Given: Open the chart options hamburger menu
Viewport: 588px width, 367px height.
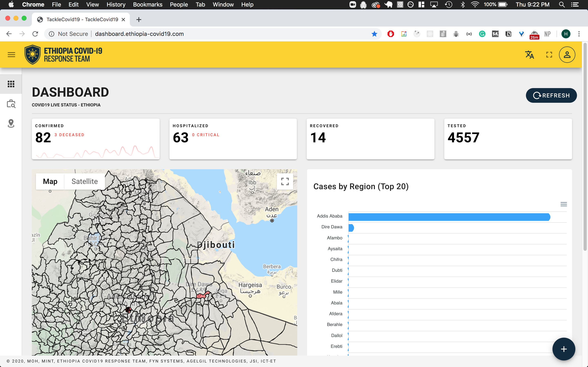Looking at the screenshot, I should point(563,204).
